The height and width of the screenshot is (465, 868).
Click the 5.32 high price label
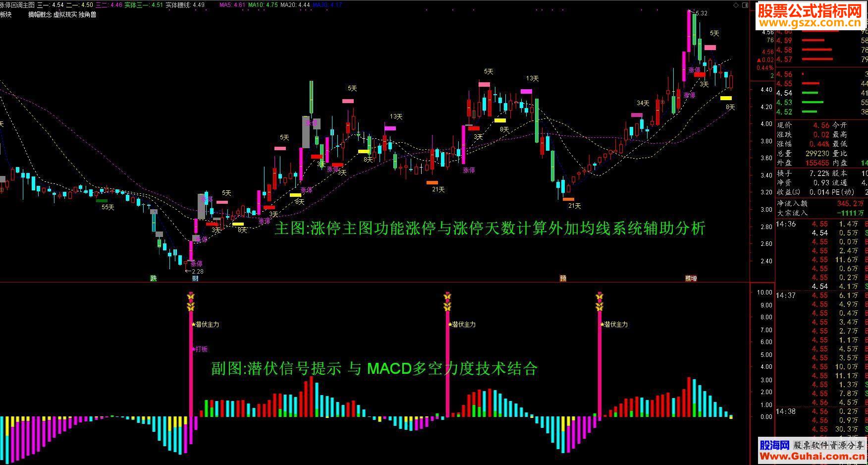pyautogui.click(x=701, y=13)
